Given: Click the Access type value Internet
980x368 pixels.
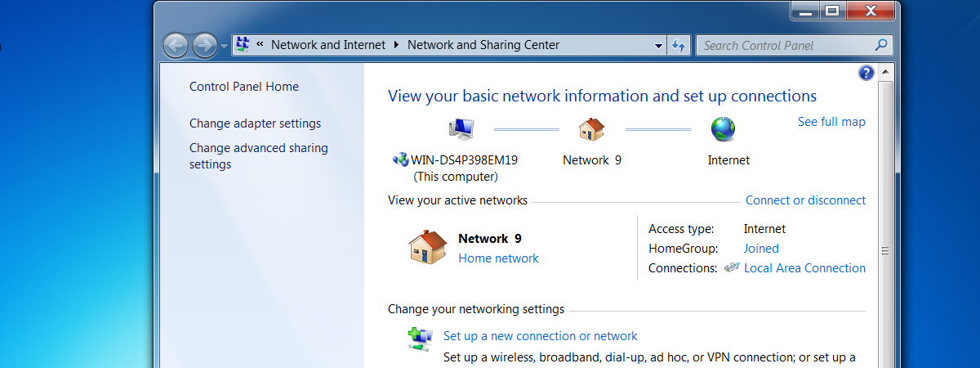Looking at the screenshot, I should 764,229.
